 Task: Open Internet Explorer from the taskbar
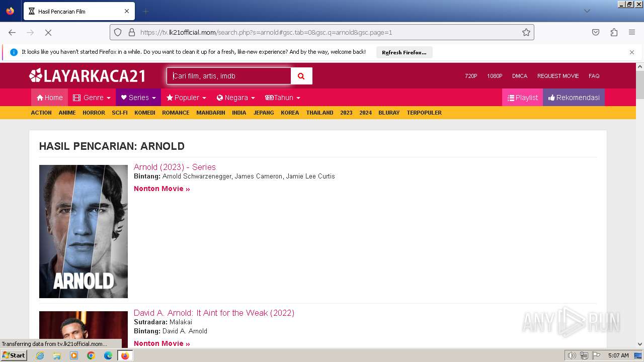pyautogui.click(x=40, y=355)
